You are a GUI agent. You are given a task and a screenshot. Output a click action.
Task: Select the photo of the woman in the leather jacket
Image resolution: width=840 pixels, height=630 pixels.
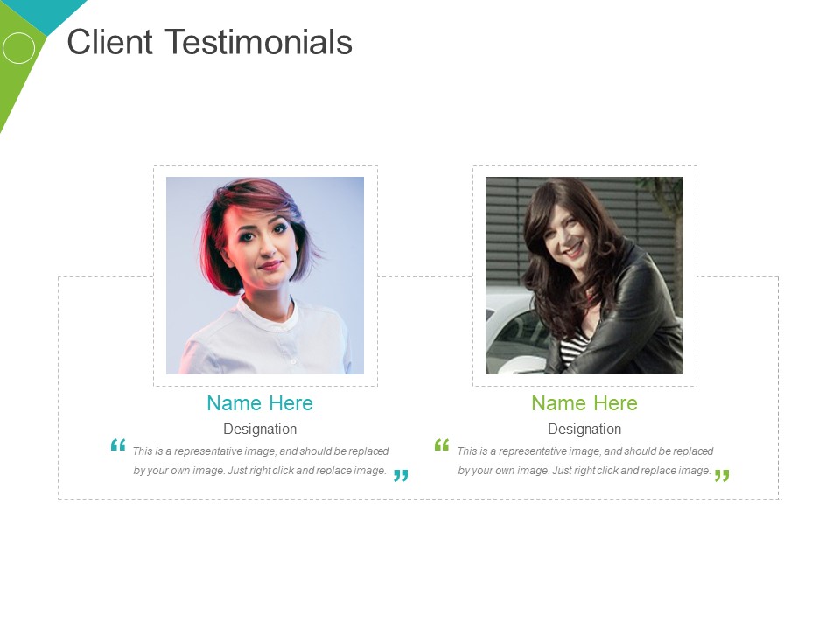584,276
